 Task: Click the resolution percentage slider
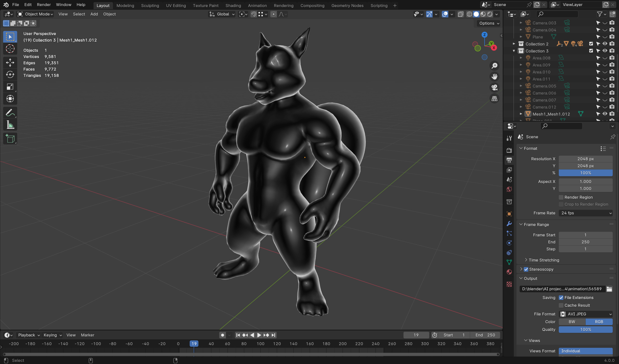coord(586,173)
